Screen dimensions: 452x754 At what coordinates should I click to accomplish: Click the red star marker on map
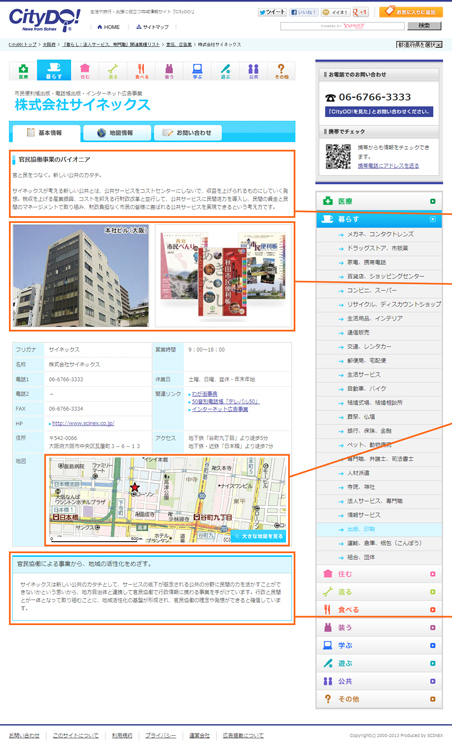point(135,487)
